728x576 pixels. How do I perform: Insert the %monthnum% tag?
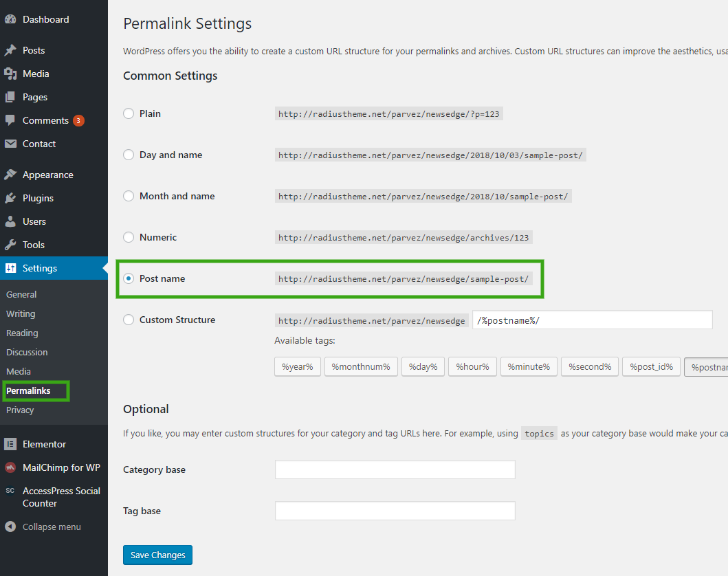361,366
